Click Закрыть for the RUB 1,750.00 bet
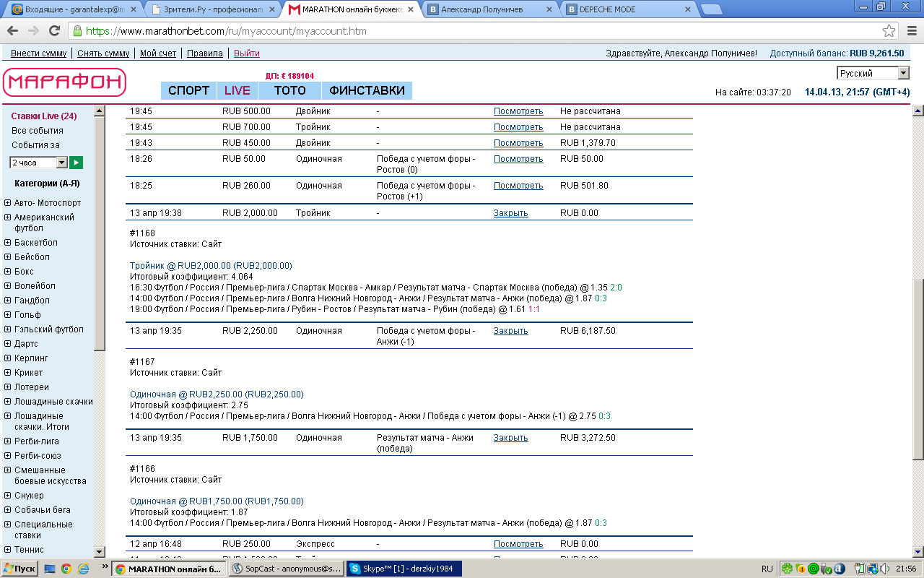924x578 pixels. point(511,438)
